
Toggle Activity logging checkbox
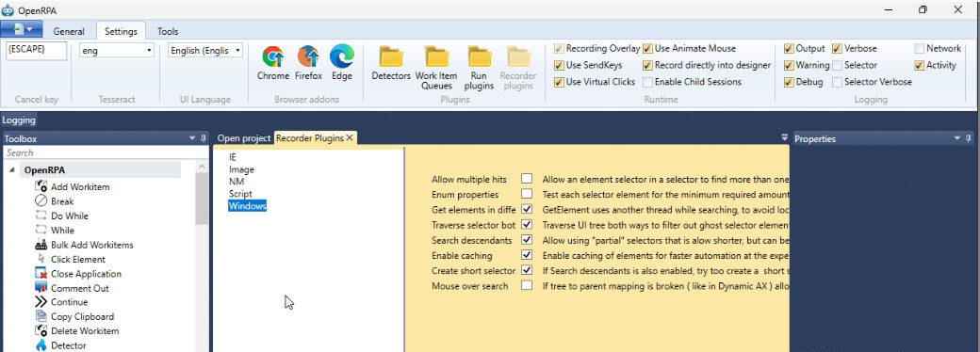click(920, 65)
